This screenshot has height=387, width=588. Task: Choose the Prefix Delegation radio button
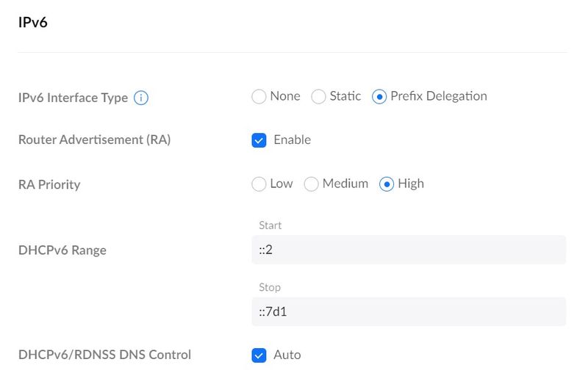tap(379, 97)
